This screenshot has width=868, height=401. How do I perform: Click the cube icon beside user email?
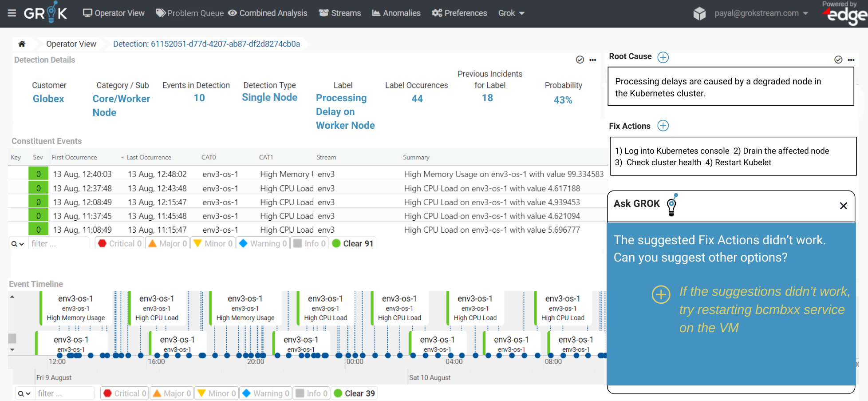(x=699, y=13)
